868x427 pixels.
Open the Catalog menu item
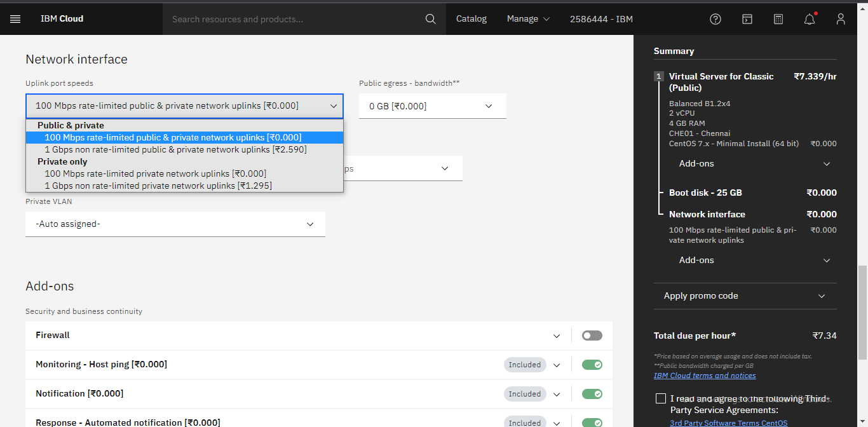(x=471, y=19)
